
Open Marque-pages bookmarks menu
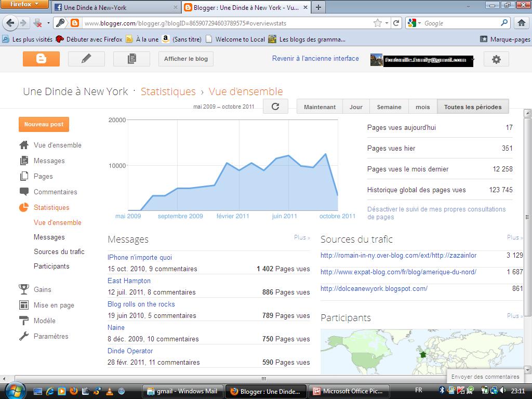tap(505, 39)
